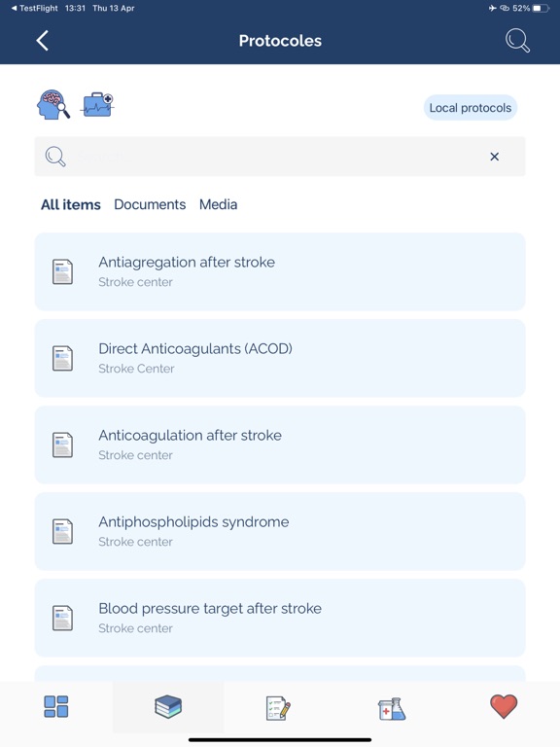The height and width of the screenshot is (747, 560).
Task: Open medicine flask tab in bottom bar
Action: click(x=392, y=708)
